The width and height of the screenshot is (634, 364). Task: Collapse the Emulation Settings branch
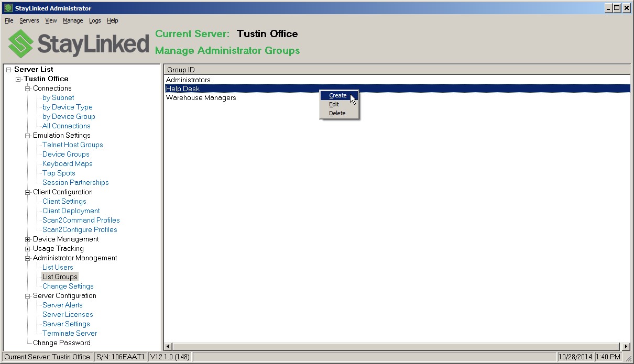27,135
